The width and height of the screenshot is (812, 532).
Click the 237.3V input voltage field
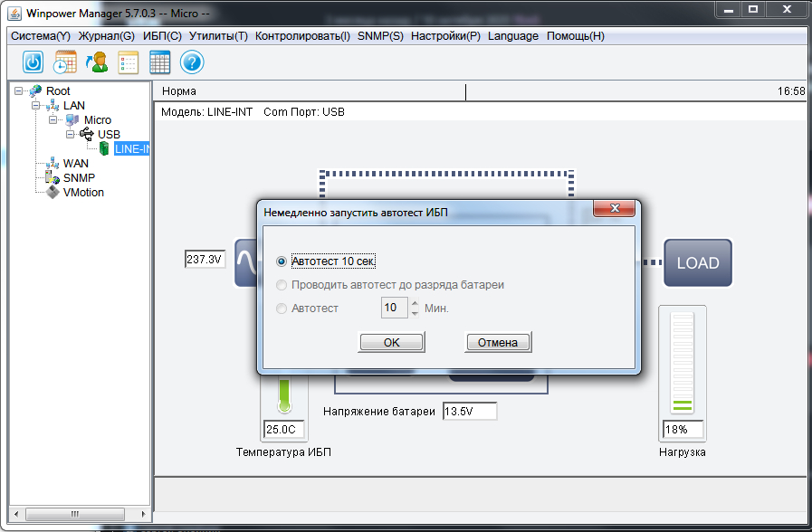[205, 260]
